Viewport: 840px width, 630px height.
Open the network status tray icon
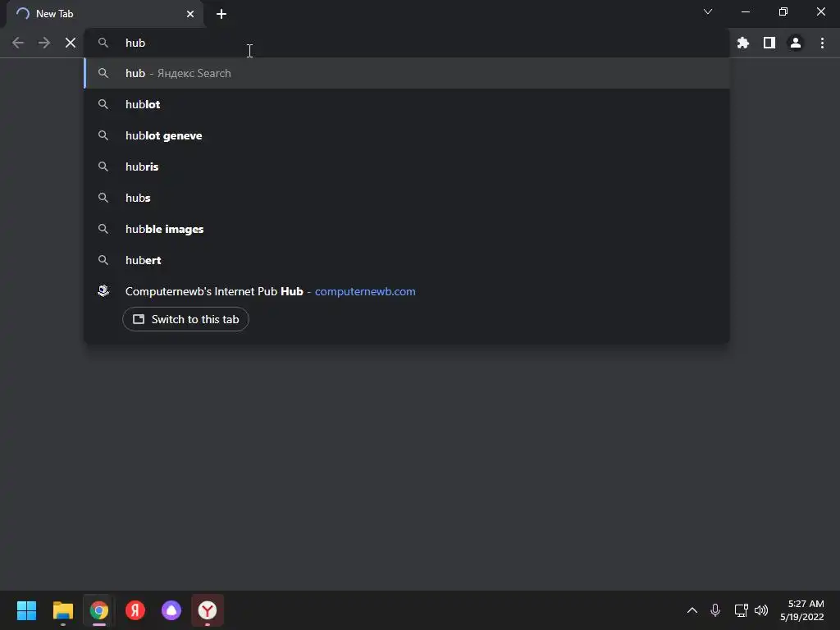click(x=742, y=610)
